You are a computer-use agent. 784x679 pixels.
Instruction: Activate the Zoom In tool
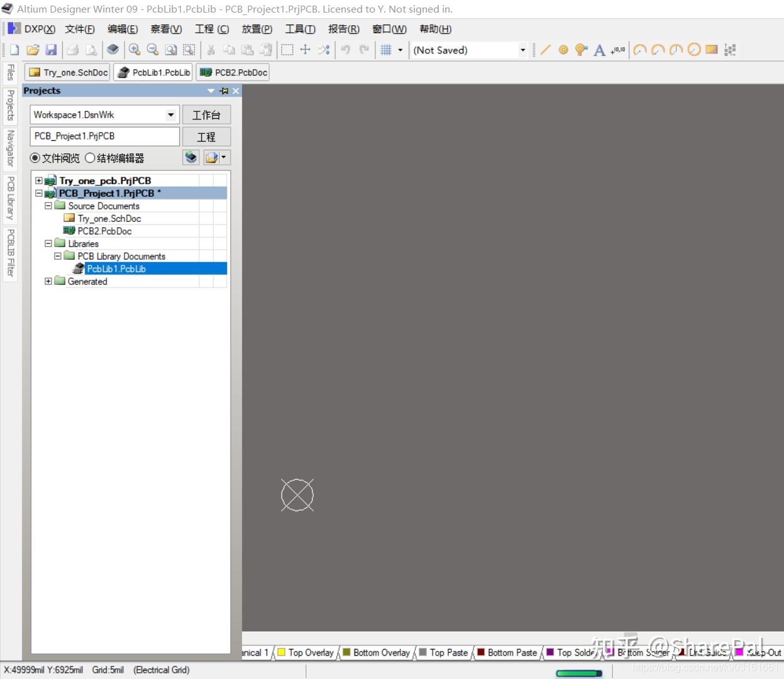tap(135, 50)
